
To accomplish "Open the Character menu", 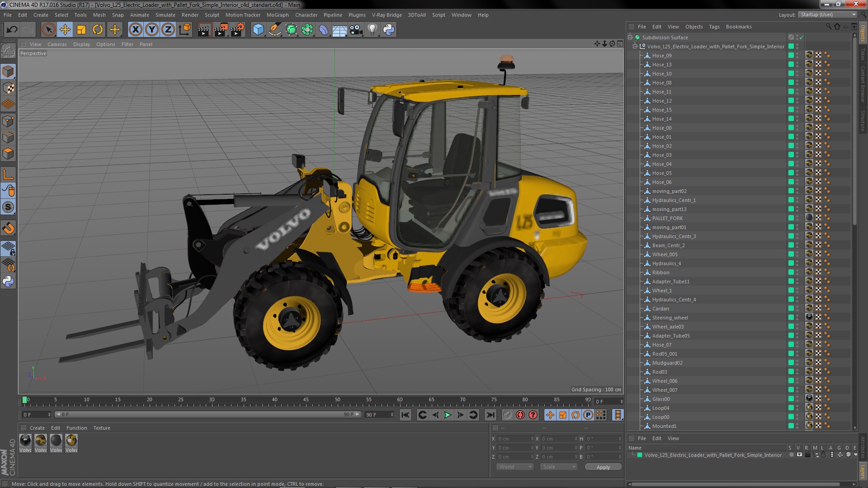I will click(306, 15).
